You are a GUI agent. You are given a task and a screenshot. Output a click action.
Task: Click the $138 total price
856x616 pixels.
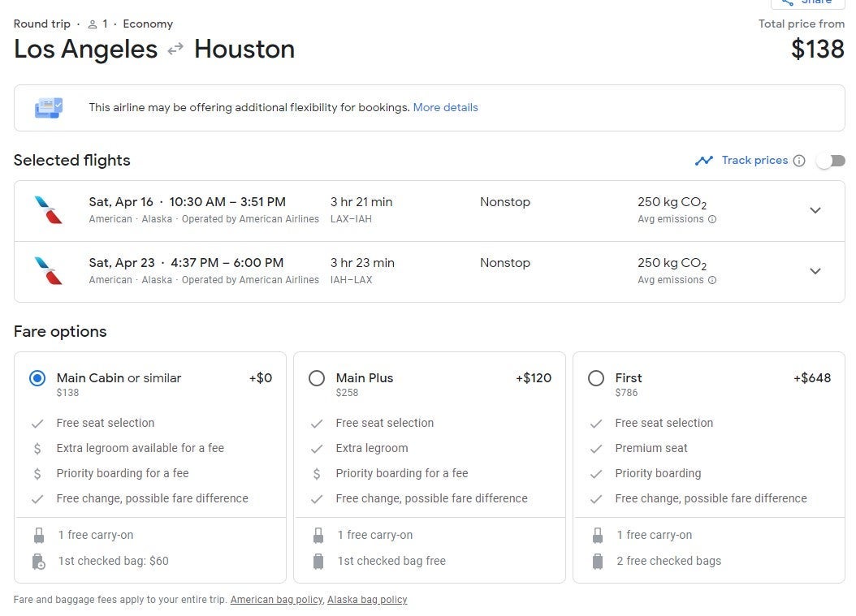coord(817,50)
